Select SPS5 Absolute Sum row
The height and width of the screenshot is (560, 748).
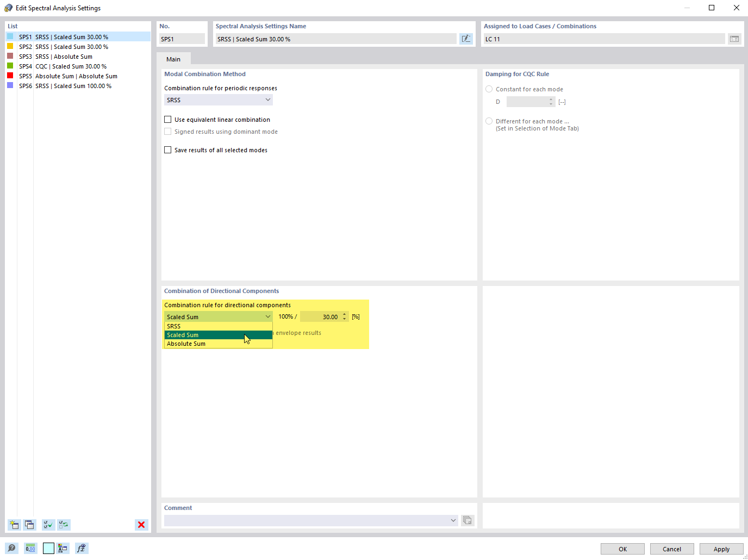[78, 76]
